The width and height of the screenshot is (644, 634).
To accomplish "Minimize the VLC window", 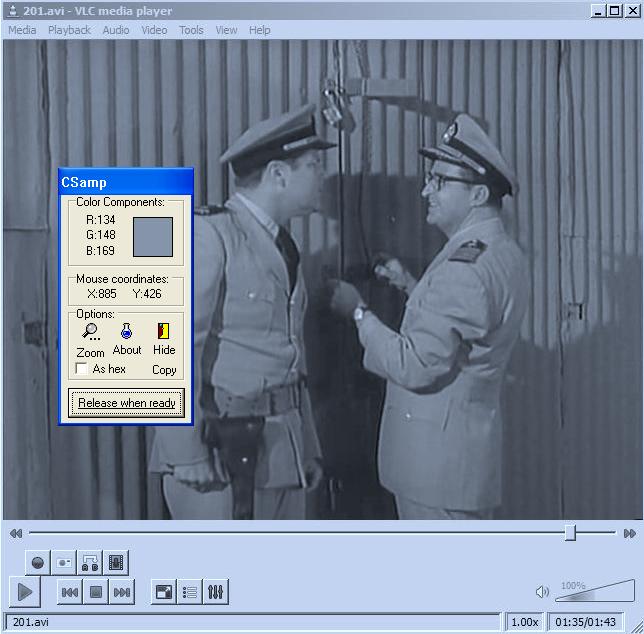I will 598,11.
